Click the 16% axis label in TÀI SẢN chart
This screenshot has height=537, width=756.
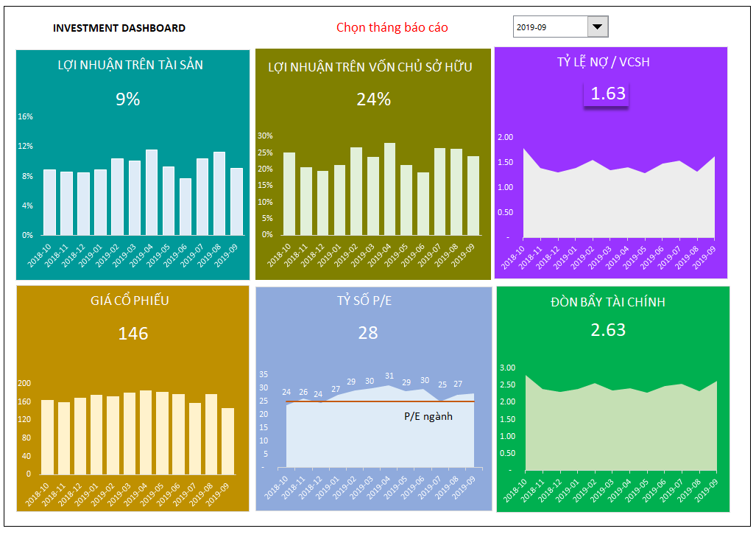click(26, 117)
